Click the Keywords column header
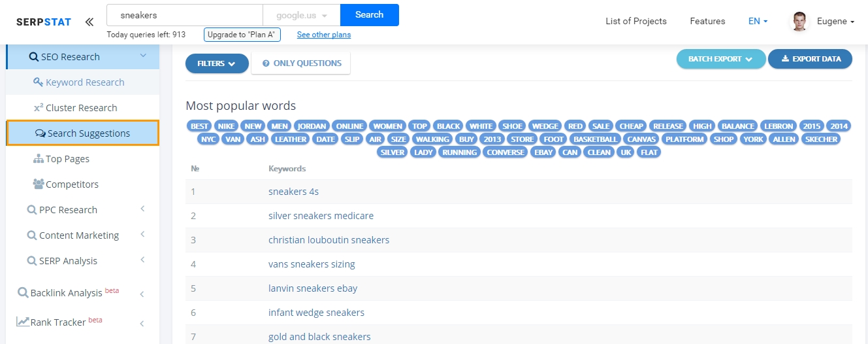The width and height of the screenshot is (868, 344). [287, 169]
